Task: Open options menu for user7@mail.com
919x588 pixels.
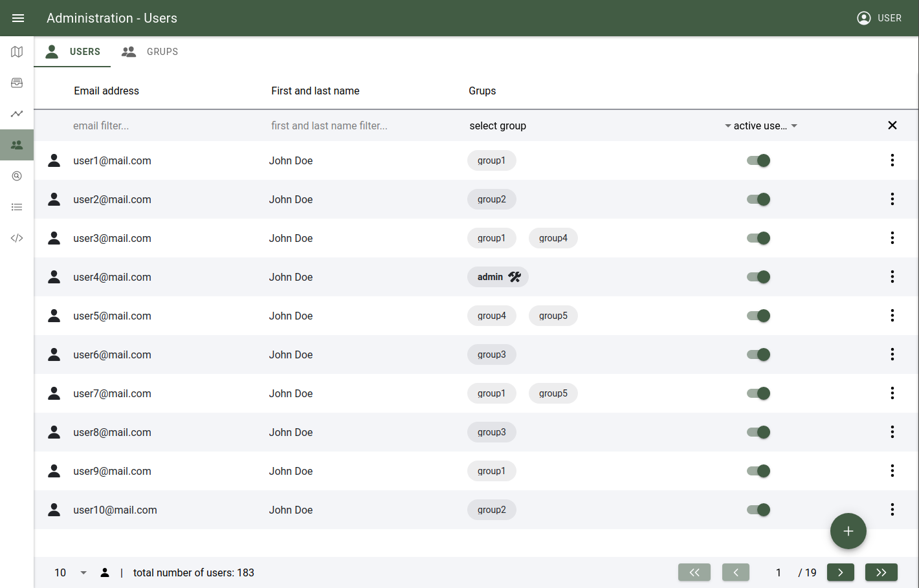Action: 892,393
